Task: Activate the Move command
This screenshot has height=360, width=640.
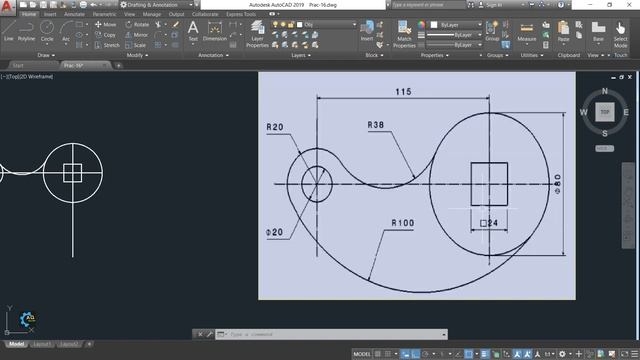Action: click(x=106, y=24)
